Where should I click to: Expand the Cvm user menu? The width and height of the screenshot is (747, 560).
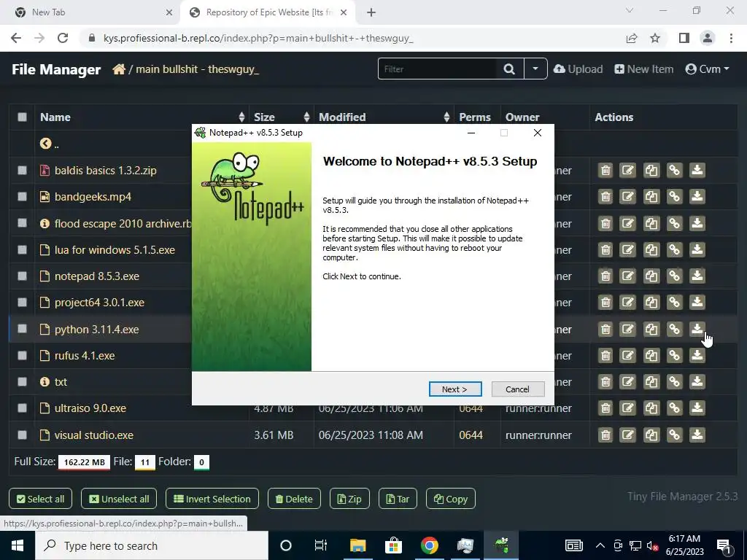[x=707, y=69]
